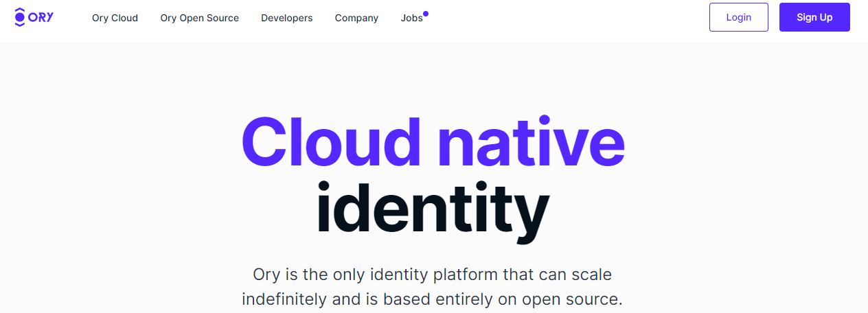Click the "Cloud native" heading text
Screen dimensions: 868x313
click(433, 142)
